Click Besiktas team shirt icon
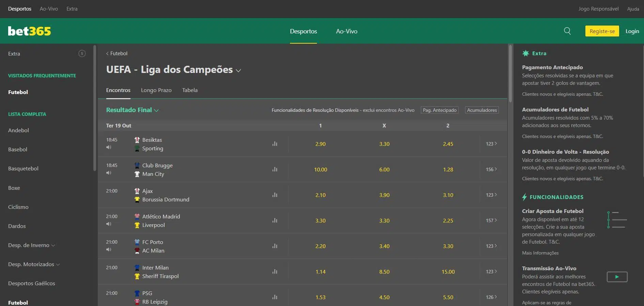The image size is (644, 306). [137, 140]
